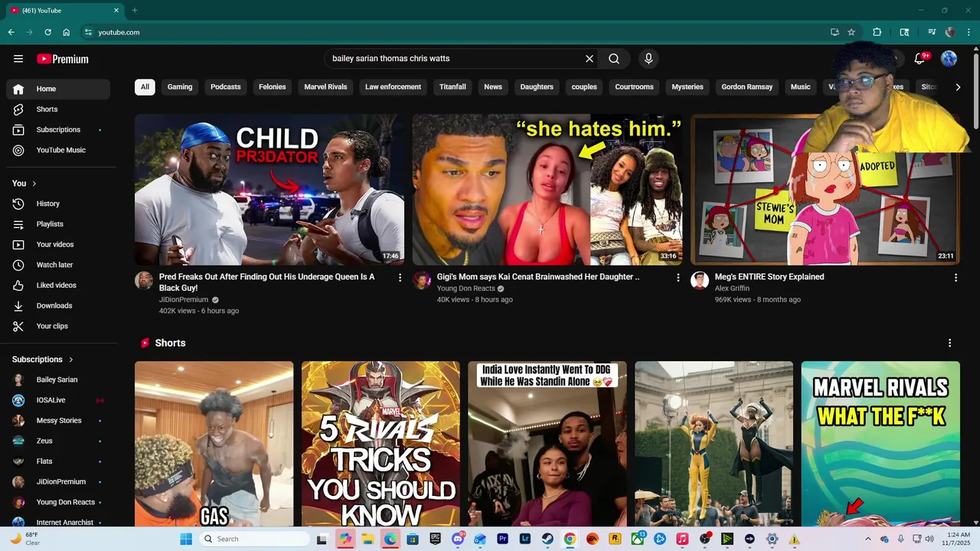Open the Watch later list
The width and height of the screenshot is (980, 551).
tap(58, 265)
